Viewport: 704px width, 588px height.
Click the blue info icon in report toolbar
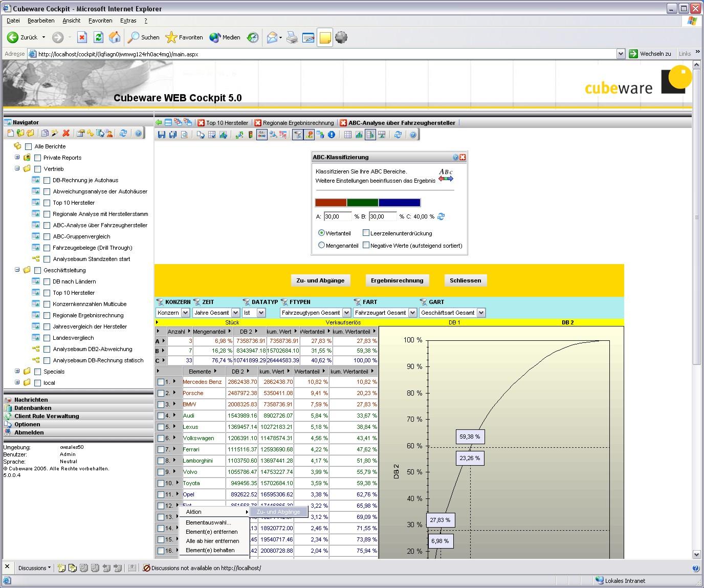pos(332,135)
